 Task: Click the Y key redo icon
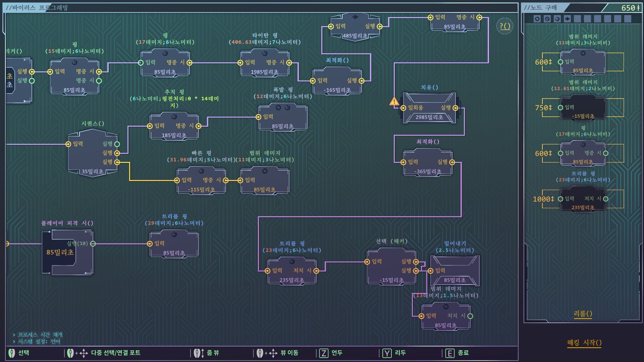(387, 353)
